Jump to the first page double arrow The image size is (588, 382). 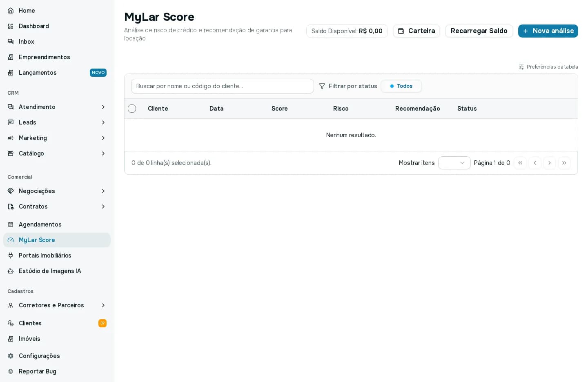click(x=520, y=163)
